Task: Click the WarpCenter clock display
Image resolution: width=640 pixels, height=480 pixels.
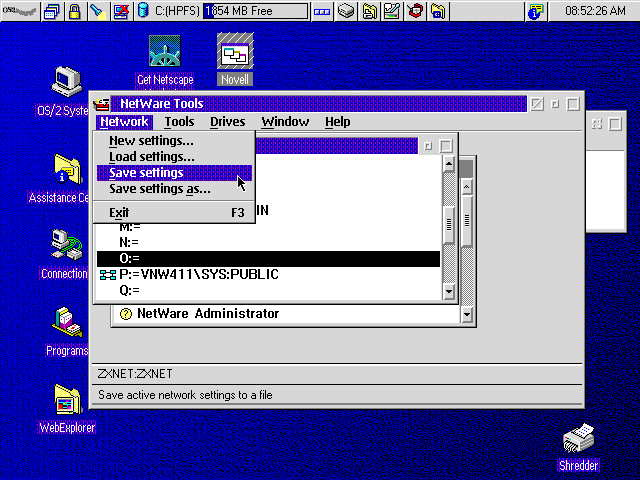Action: [595, 11]
